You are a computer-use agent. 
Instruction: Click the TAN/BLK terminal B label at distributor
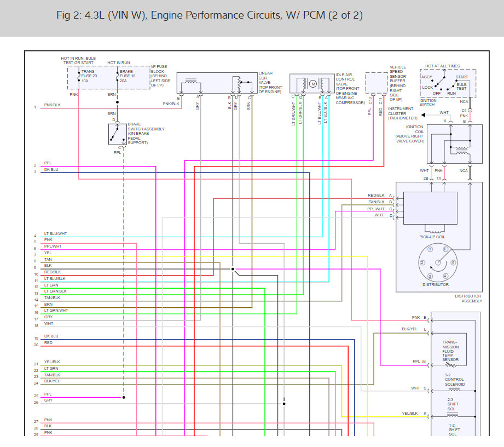[380, 202]
